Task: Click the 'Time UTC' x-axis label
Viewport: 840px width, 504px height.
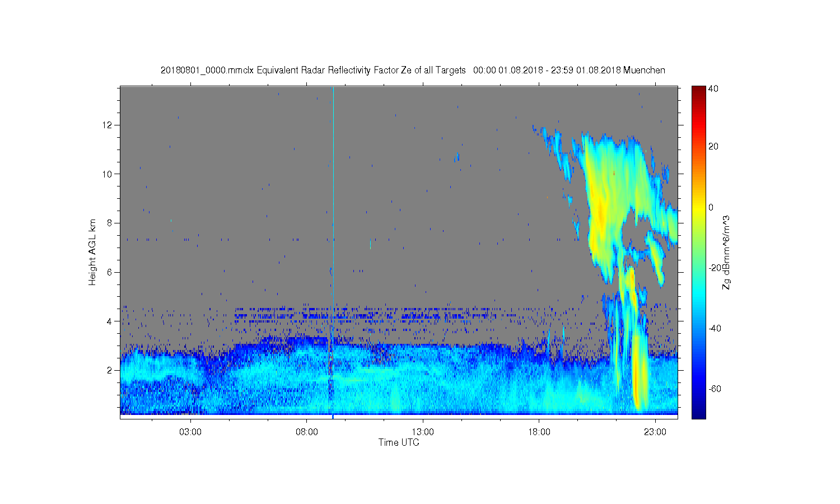Action: pyautogui.click(x=399, y=442)
